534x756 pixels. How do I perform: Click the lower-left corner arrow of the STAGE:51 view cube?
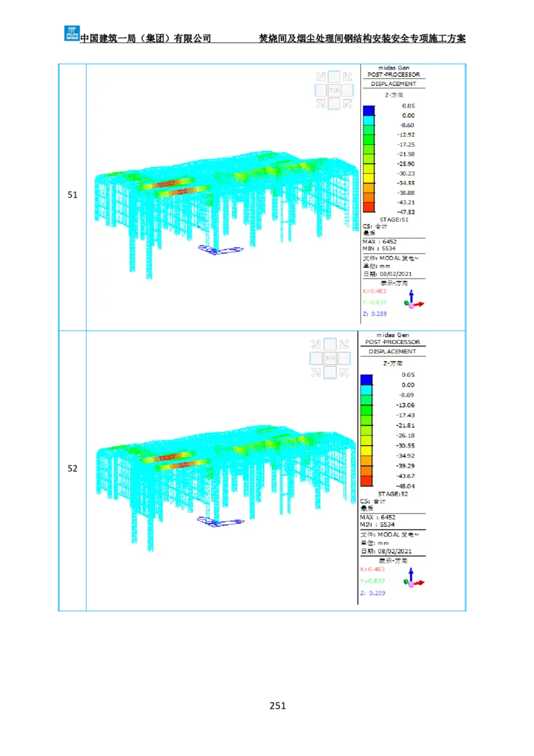click(320, 103)
